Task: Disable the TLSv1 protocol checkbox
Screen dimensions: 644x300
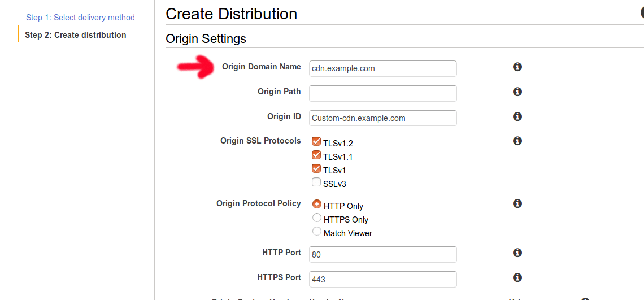Action: point(316,169)
